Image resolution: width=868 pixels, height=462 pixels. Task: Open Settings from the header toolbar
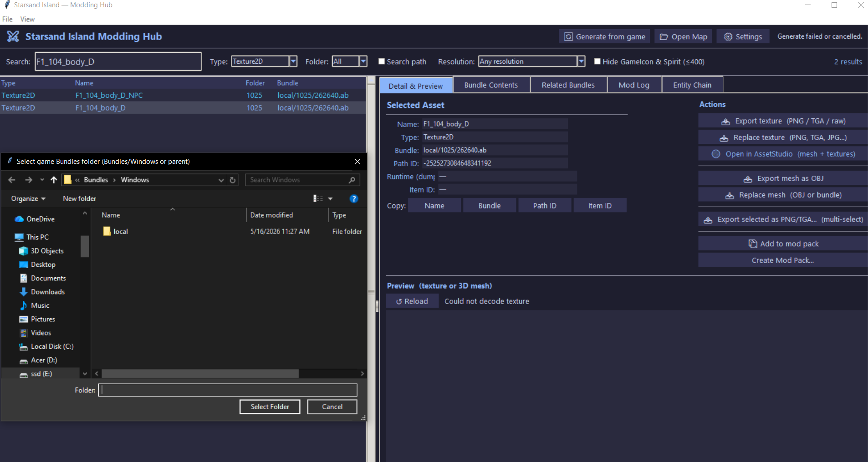743,37
